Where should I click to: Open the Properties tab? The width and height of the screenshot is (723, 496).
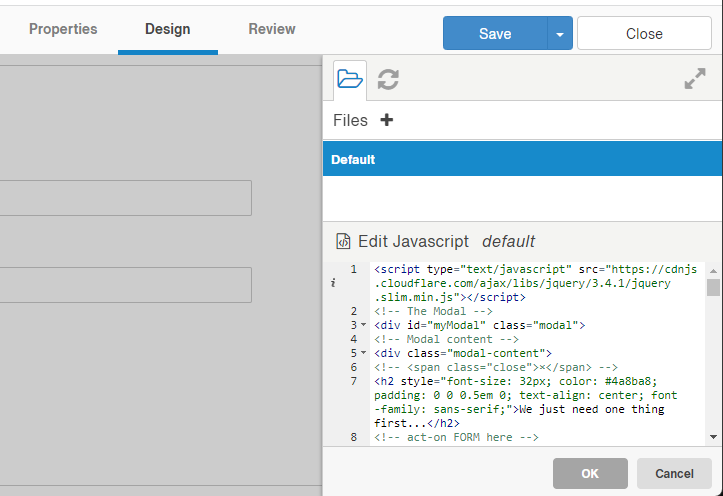(x=63, y=29)
